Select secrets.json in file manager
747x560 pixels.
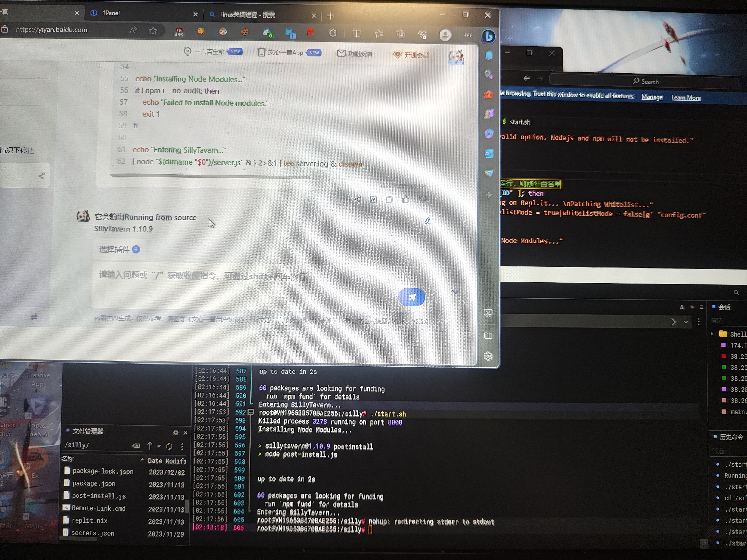click(x=92, y=533)
